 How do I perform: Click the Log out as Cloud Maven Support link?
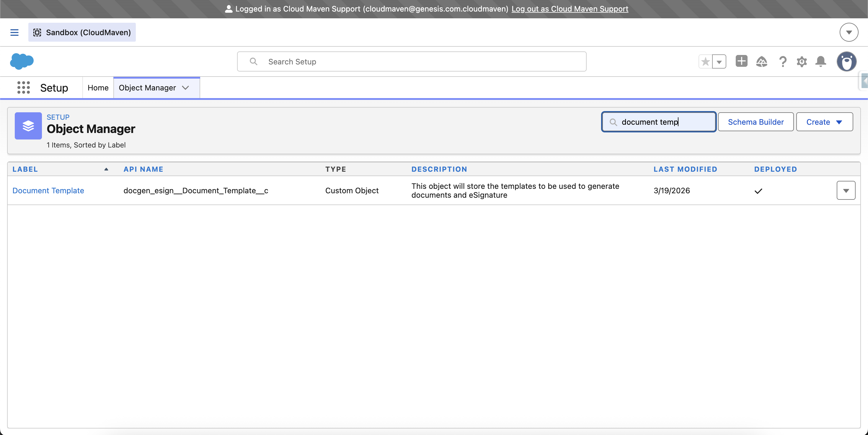click(570, 9)
